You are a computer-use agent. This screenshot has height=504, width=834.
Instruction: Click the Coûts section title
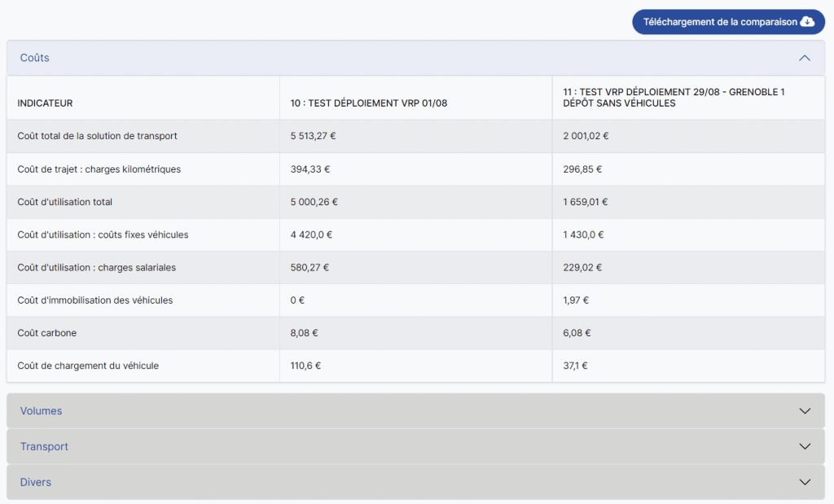point(34,58)
